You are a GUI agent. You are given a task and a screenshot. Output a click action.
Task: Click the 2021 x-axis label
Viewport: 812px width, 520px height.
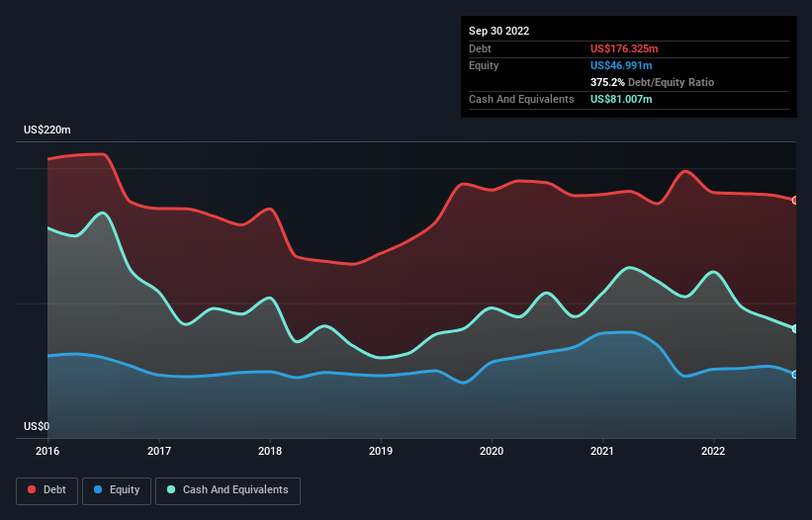pyautogui.click(x=602, y=451)
